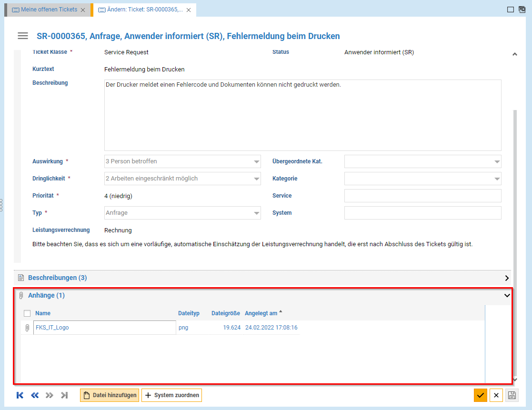Screen dimensions: 532x410
Task: Open the Dringlichkeit dropdown
Action: coord(257,179)
